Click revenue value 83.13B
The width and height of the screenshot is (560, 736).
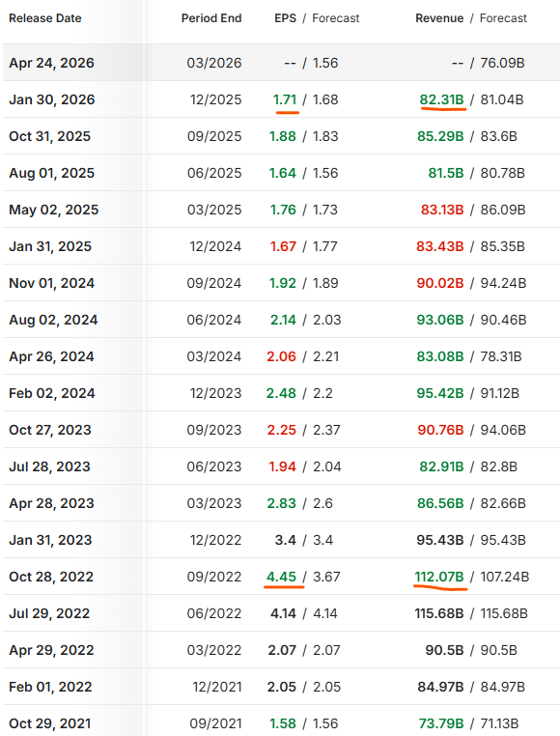pyautogui.click(x=442, y=210)
